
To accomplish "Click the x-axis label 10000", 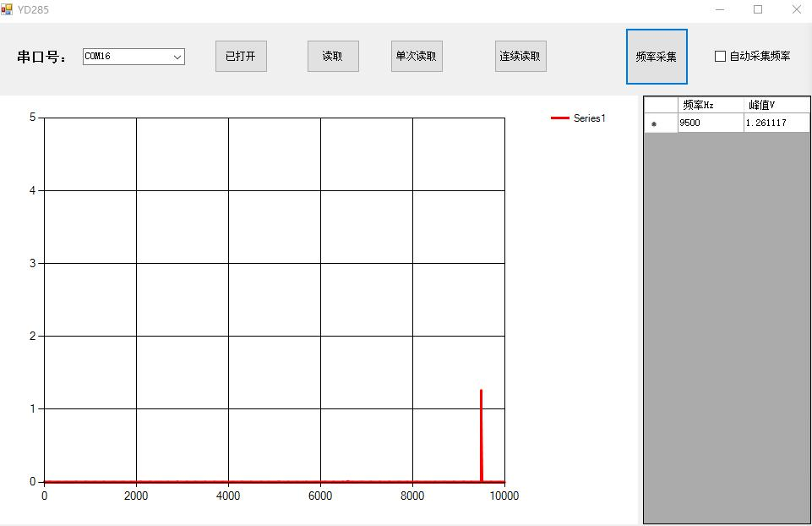I will (504, 496).
